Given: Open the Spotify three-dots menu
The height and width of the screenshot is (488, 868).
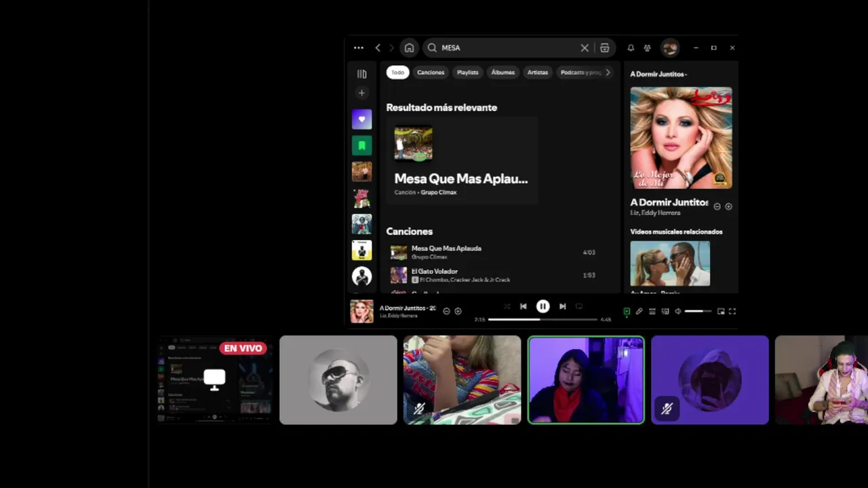Looking at the screenshot, I should coord(358,48).
